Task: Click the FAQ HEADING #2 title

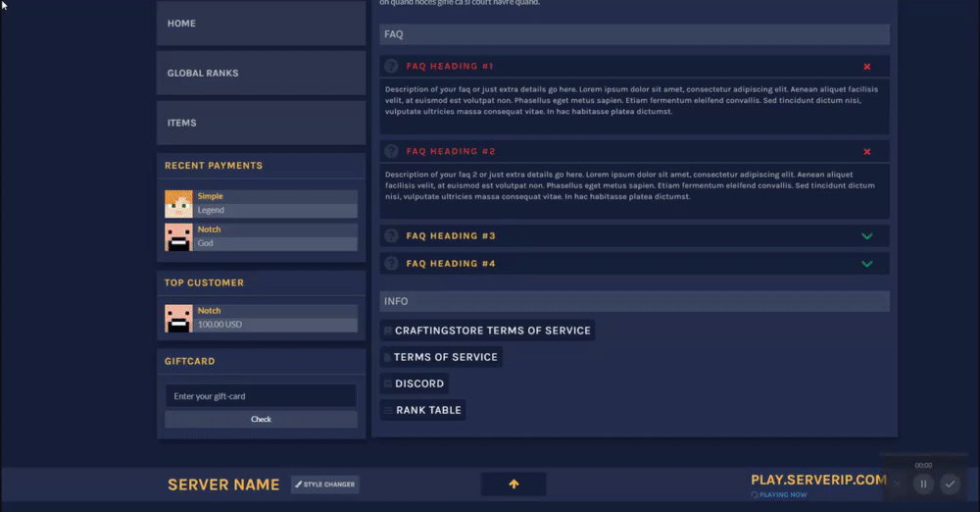Action: [451, 151]
